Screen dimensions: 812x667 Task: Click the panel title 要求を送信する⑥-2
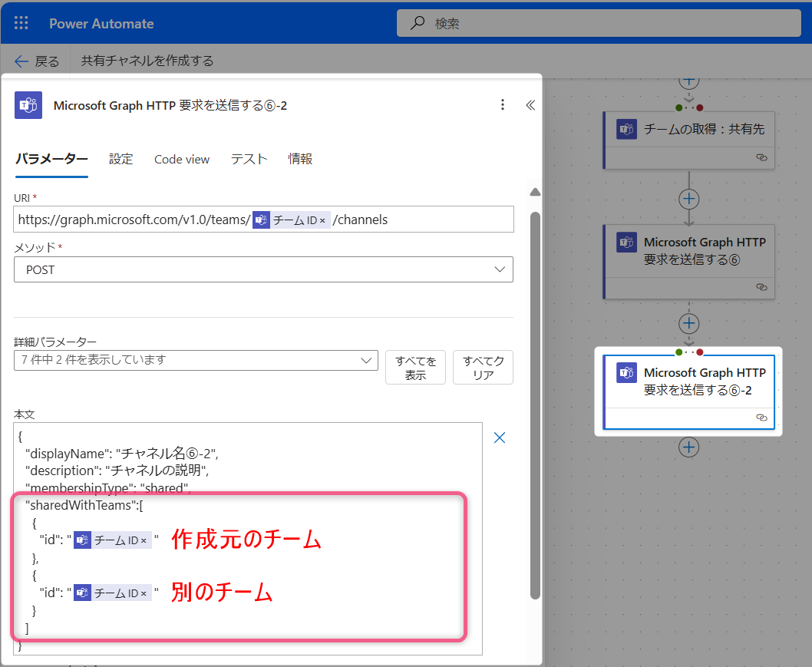[170, 106]
